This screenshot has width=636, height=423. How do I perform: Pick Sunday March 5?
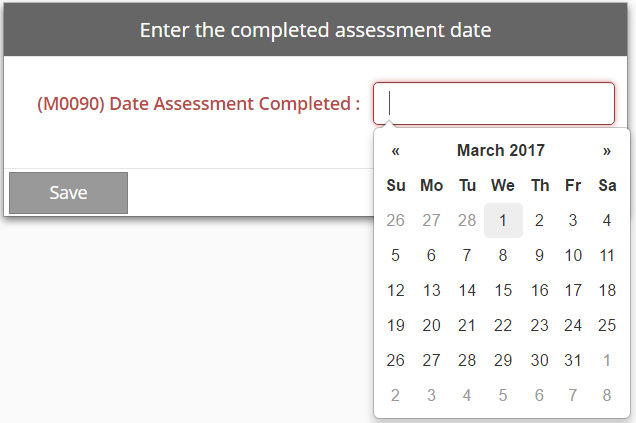(396, 255)
